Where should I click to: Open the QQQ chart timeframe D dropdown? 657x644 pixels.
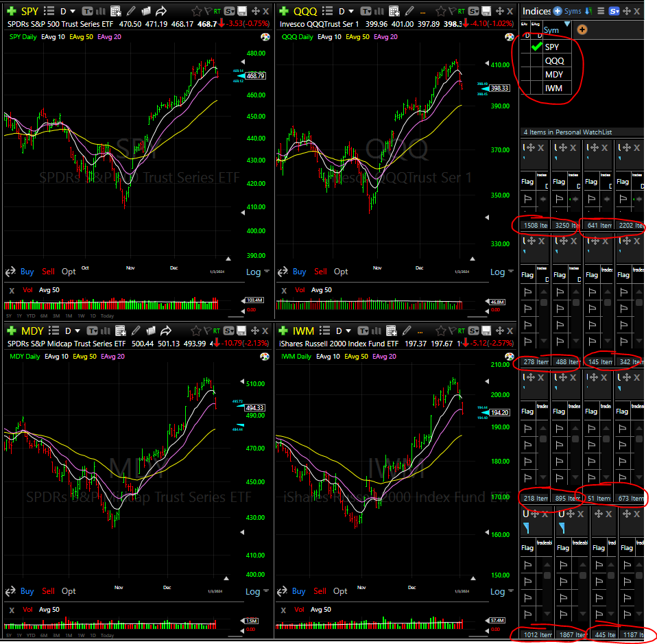click(x=346, y=11)
